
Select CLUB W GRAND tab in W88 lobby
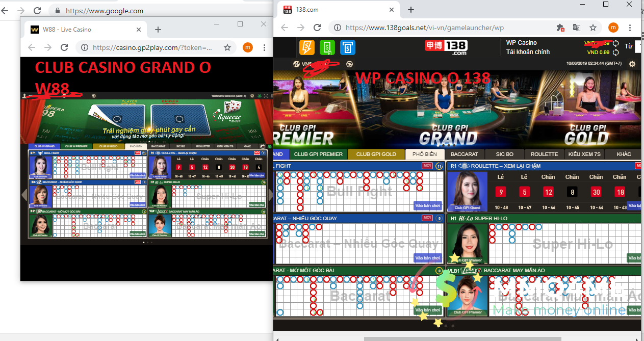click(x=45, y=146)
